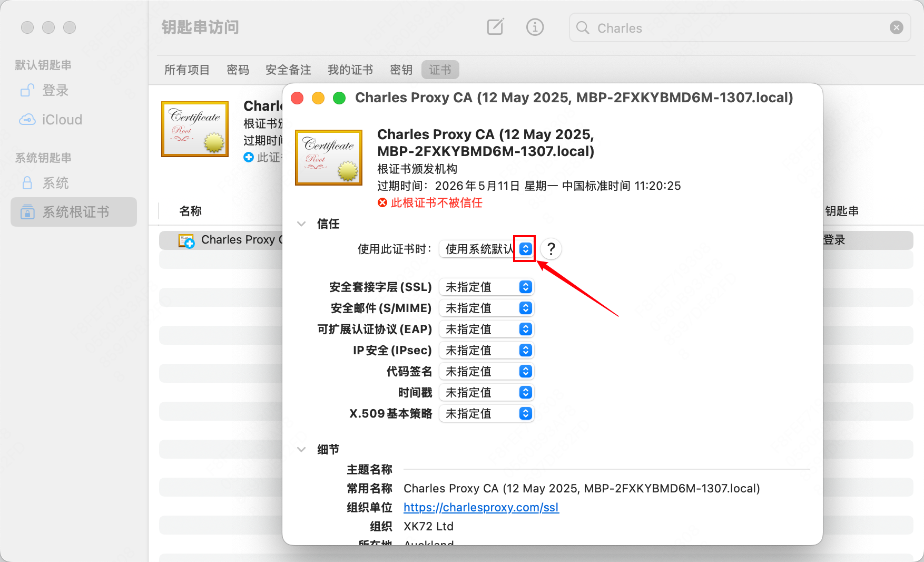The image size is (924, 562).
Task: Open the IP 安全 (IPsec) dropdown
Action: tap(486, 350)
